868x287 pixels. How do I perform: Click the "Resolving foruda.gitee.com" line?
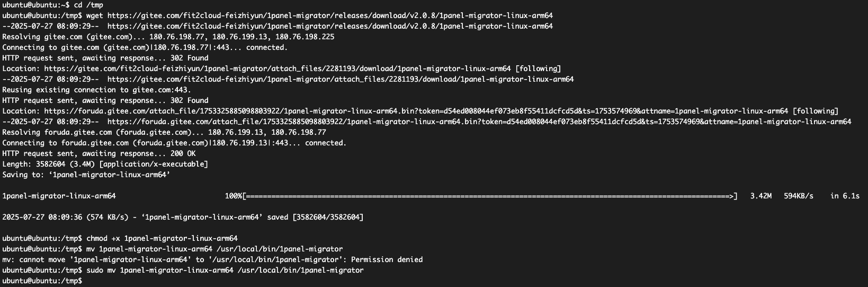[164, 132]
